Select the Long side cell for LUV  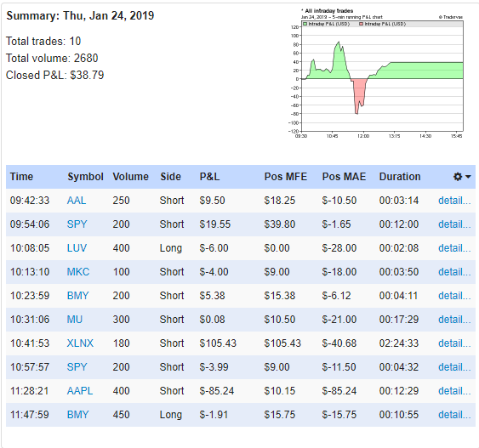click(x=171, y=248)
